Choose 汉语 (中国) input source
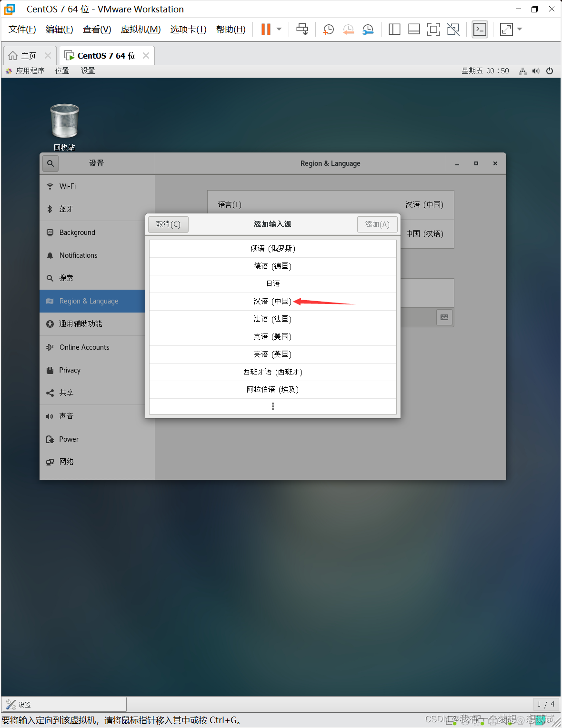Image resolution: width=562 pixels, height=728 pixels. pyautogui.click(x=273, y=302)
